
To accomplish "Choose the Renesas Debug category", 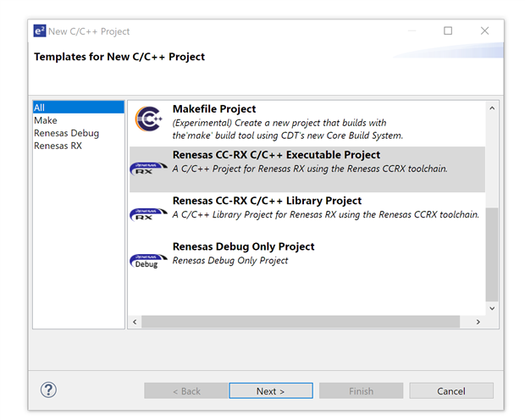I will (x=66, y=133).
